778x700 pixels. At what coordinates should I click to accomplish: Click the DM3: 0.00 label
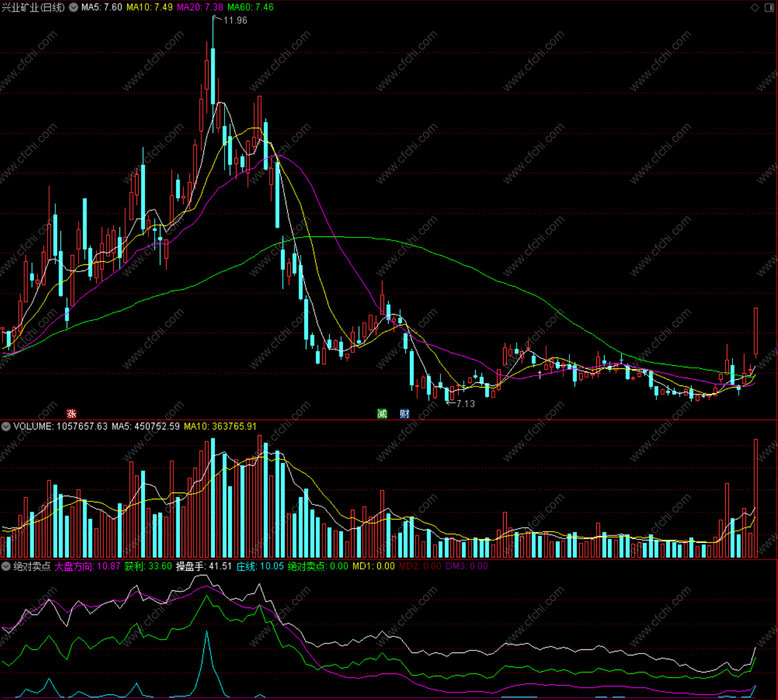(x=467, y=566)
